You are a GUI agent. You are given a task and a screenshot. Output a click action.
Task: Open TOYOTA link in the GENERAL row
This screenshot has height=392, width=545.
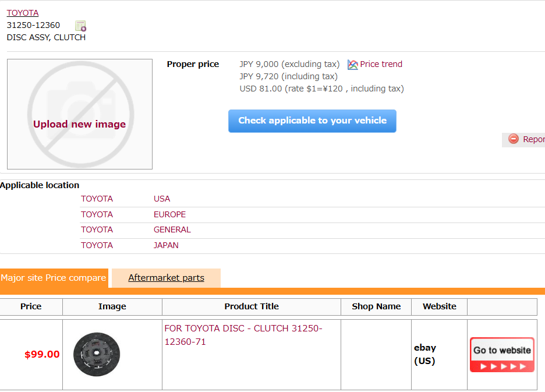(x=97, y=229)
